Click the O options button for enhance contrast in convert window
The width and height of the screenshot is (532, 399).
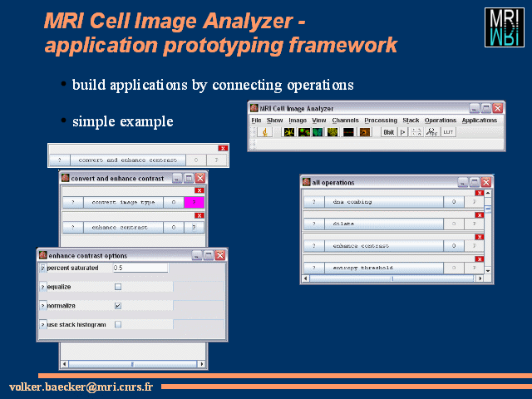[174, 227]
